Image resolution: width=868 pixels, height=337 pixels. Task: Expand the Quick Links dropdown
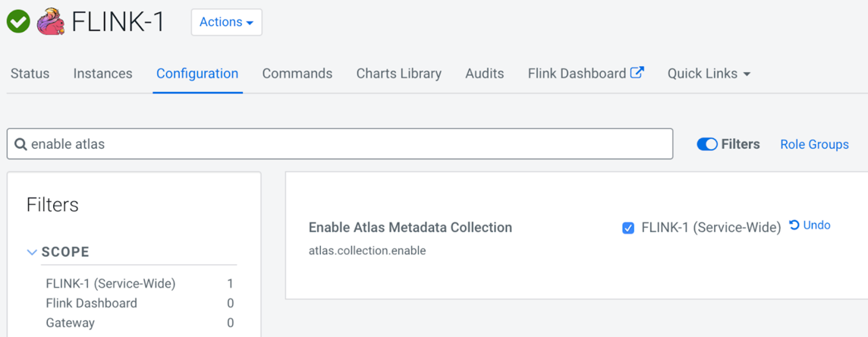pos(709,74)
